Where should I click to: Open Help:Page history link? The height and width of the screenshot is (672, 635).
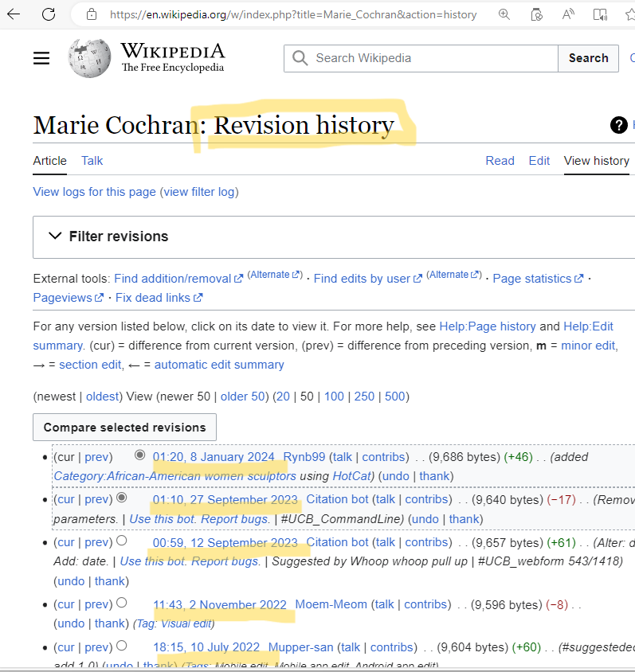point(488,326)
